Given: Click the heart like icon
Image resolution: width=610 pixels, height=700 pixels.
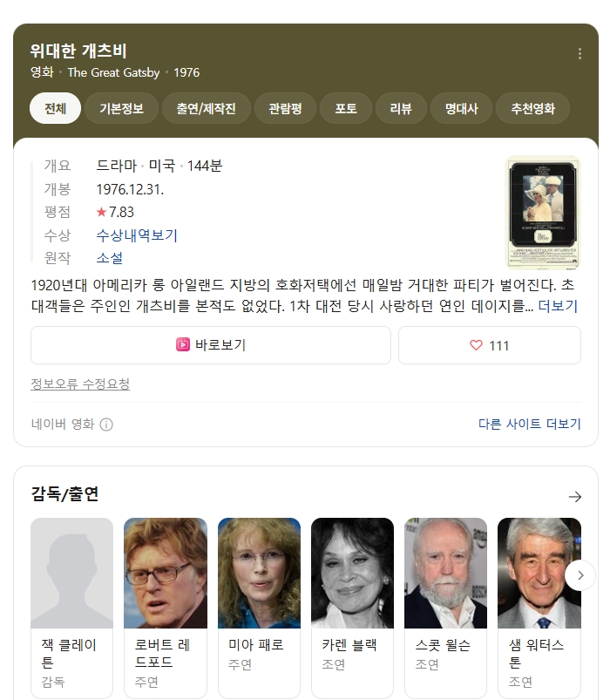Looking at the screenshot, I should 476,345.
